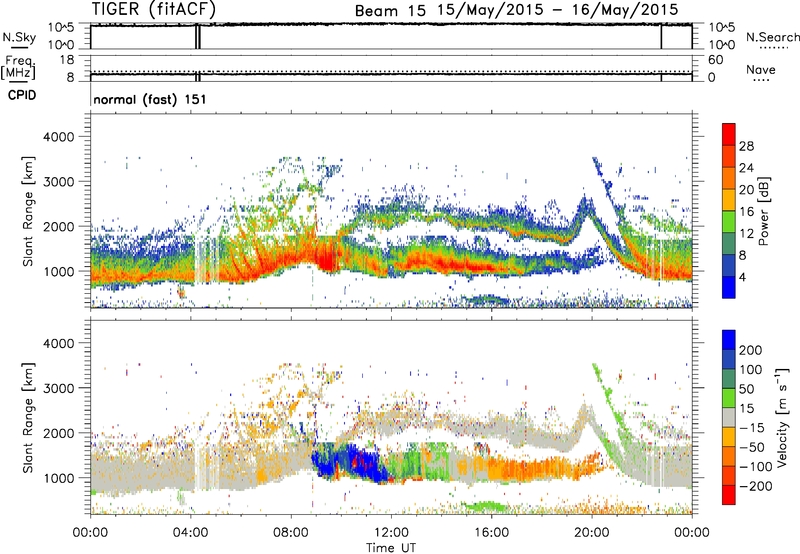Viewport: 800px width, 554px height.
Task: Click the 'Time UT' axis label
Action: click(391, 547)
